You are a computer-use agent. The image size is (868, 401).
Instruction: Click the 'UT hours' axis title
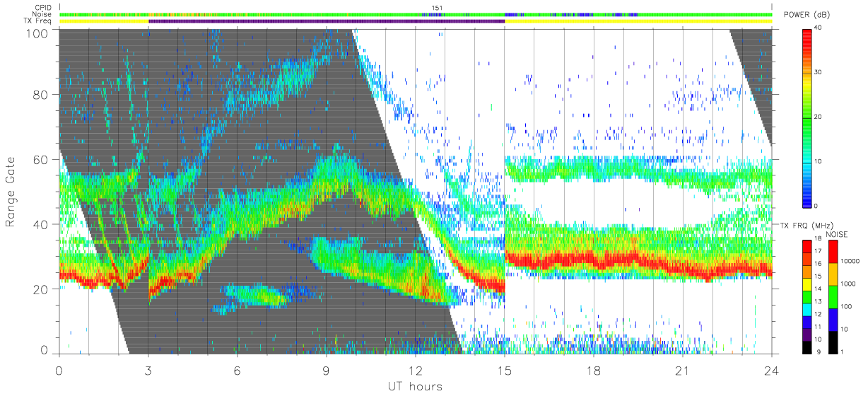(x=415, y=387)
